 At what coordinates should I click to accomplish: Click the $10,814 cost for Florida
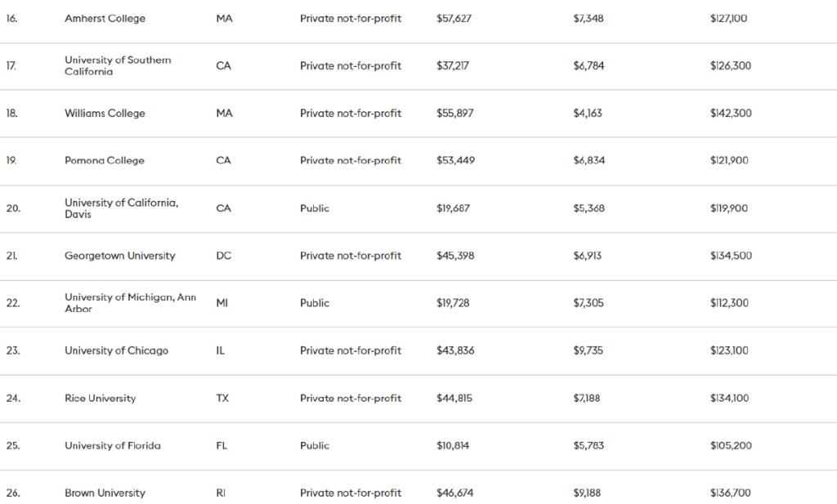pyautogui.click(x=453, y=446)
